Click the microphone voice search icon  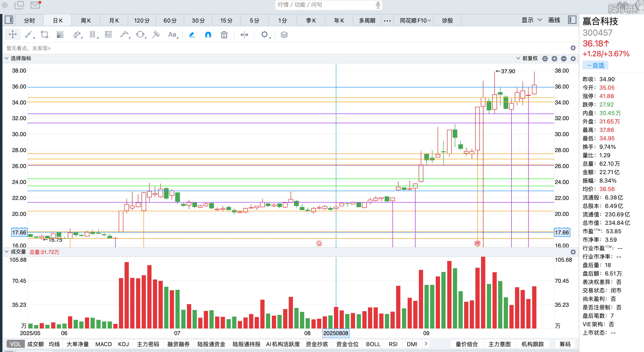[x=378, y=5]
